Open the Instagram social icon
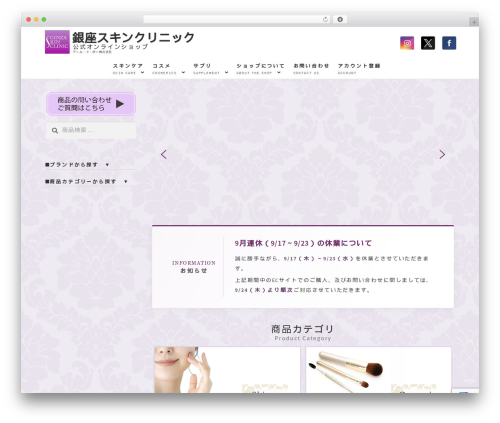 [x=407, y=43]
